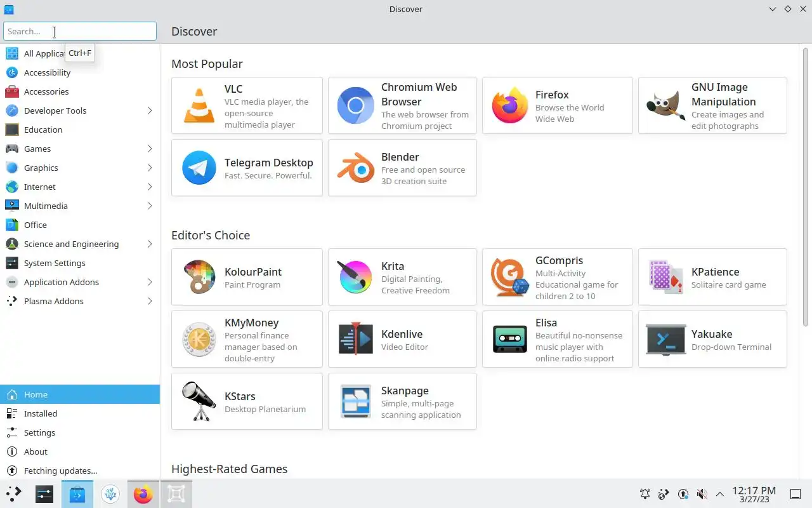Screen dimensions: 812x508
Task: Open the Krita app icon
Action: click(355, 277)
